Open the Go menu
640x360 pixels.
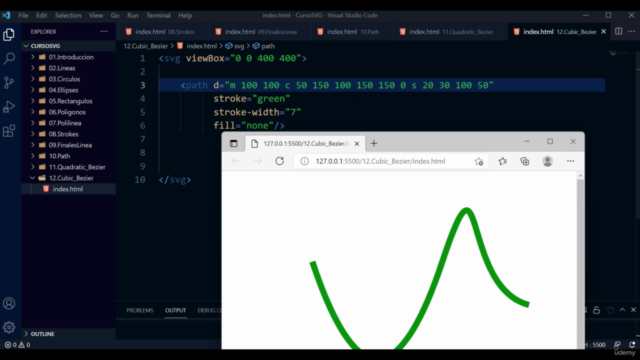pos(115,15)
